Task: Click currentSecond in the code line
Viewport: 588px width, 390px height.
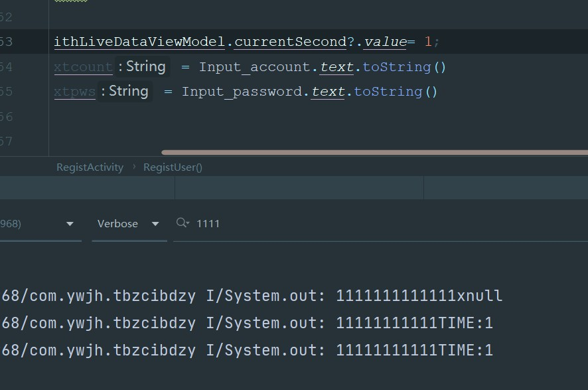Action: point(290,42)
